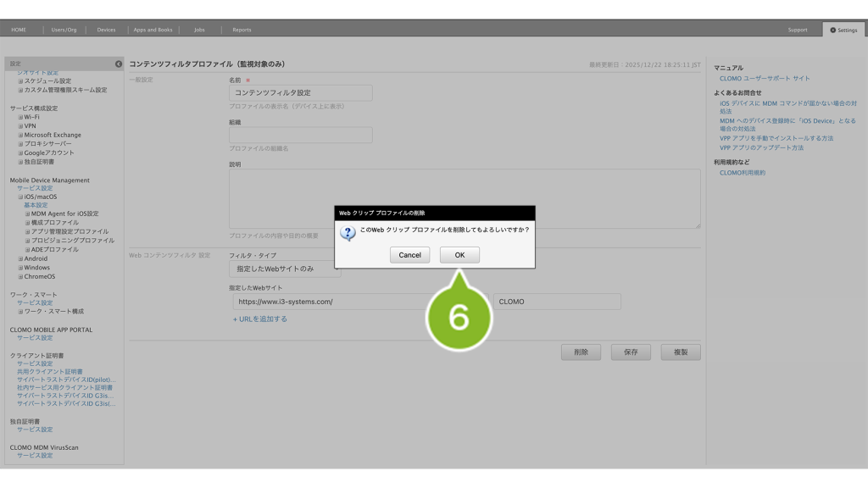Collapse the 設定 sidebar with arrow icon
The width and height of the screenshot is (868, 488).
[119, 64]
